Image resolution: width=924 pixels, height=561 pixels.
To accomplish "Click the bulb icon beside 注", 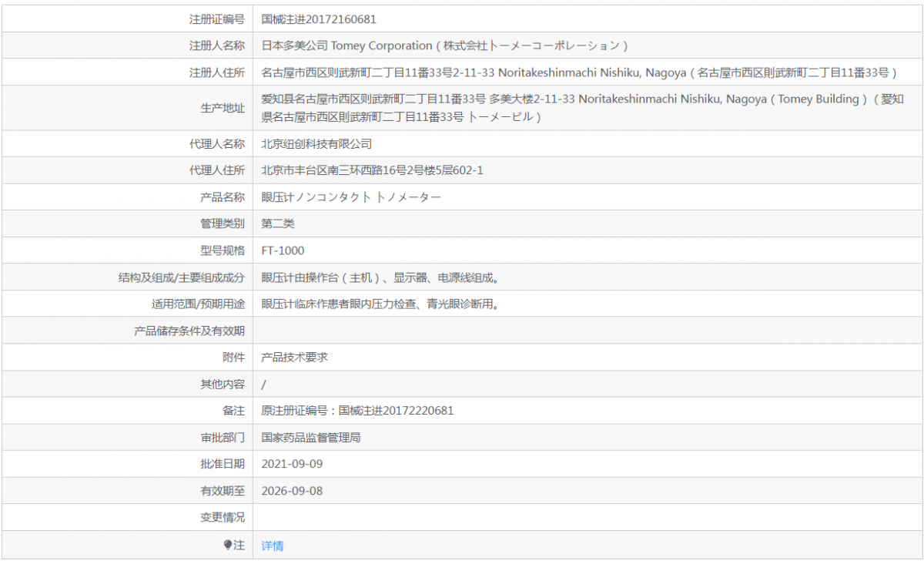I will [228, 545].
